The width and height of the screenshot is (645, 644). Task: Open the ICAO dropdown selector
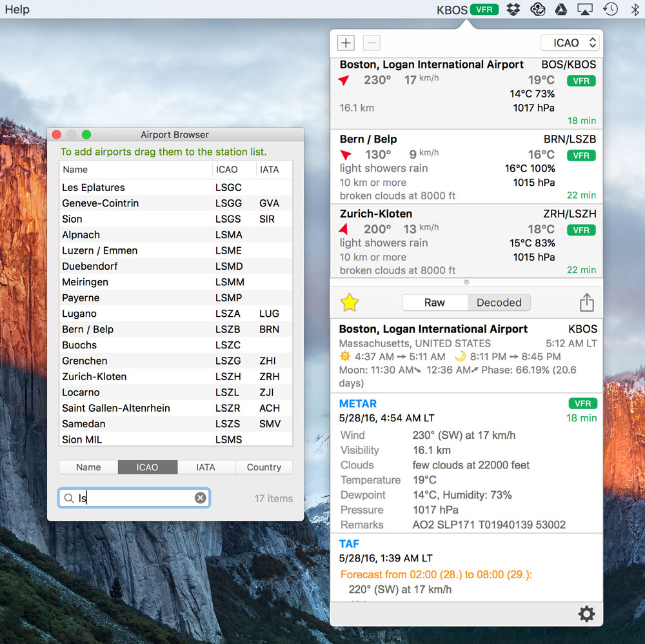[x=570, y=43]
